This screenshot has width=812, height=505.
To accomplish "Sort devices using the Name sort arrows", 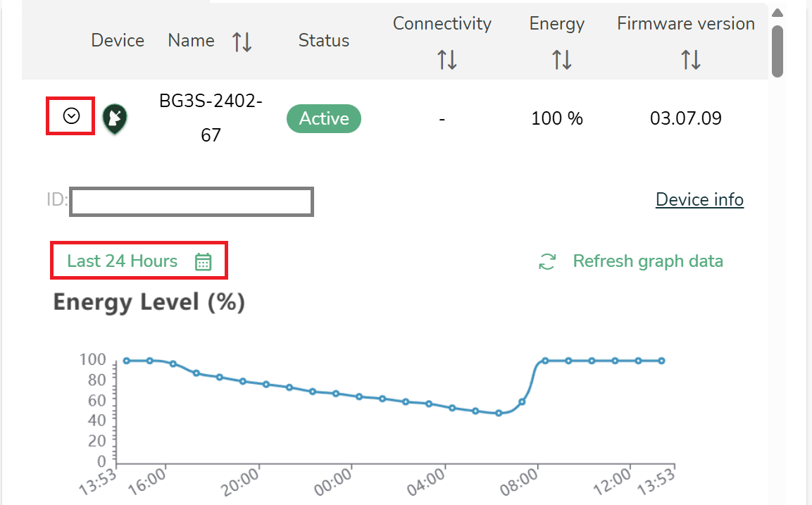I will (x=242, y=42).
